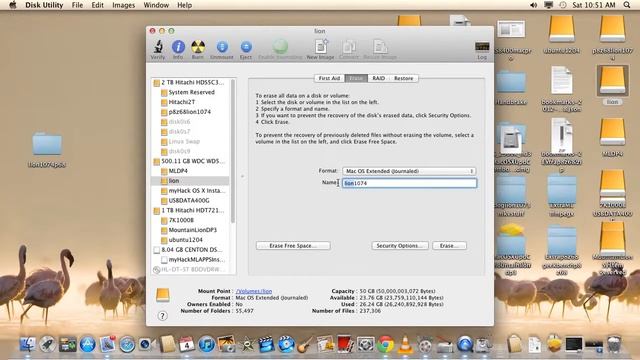Click the disk list sidebar scrollbar

(233, 151)
